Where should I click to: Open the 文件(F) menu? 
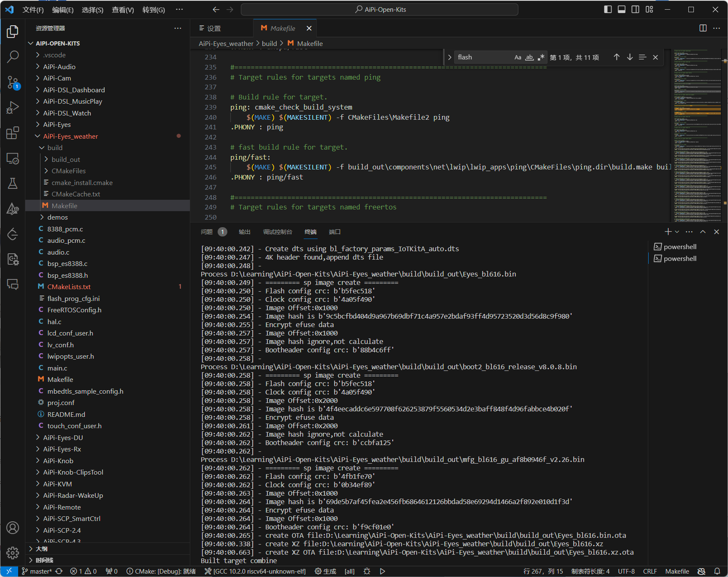pos(33,10)
